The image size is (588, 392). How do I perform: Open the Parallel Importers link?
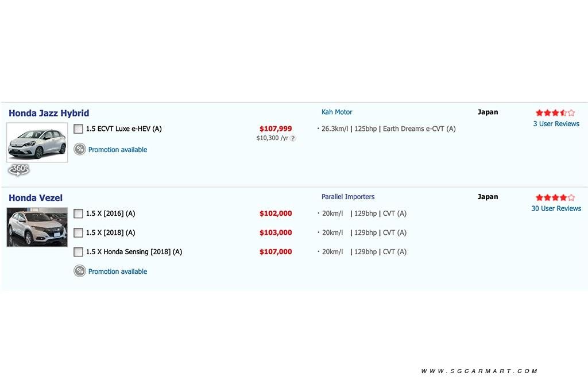348,197
